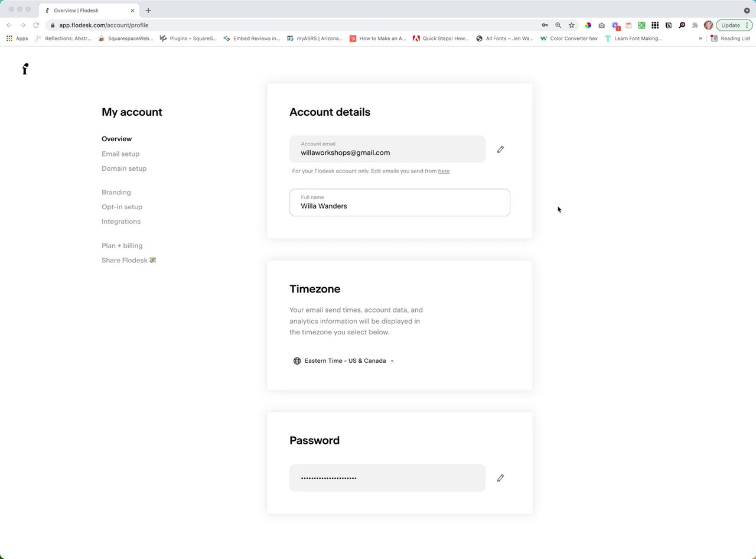This screenshot has height=559, width=756.
Task: Reload the page
Action: click(36, 25)
